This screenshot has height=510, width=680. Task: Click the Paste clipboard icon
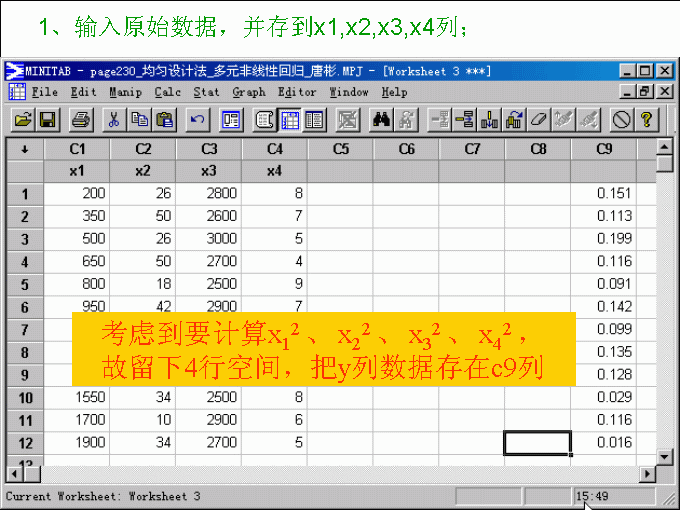(164, 120)
